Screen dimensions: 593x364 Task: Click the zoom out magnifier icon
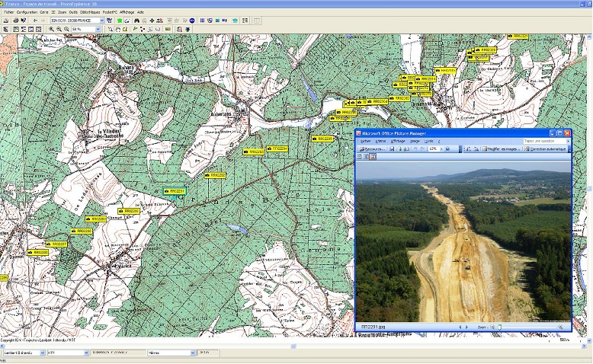pyautogui.click(x=59, y=29)
